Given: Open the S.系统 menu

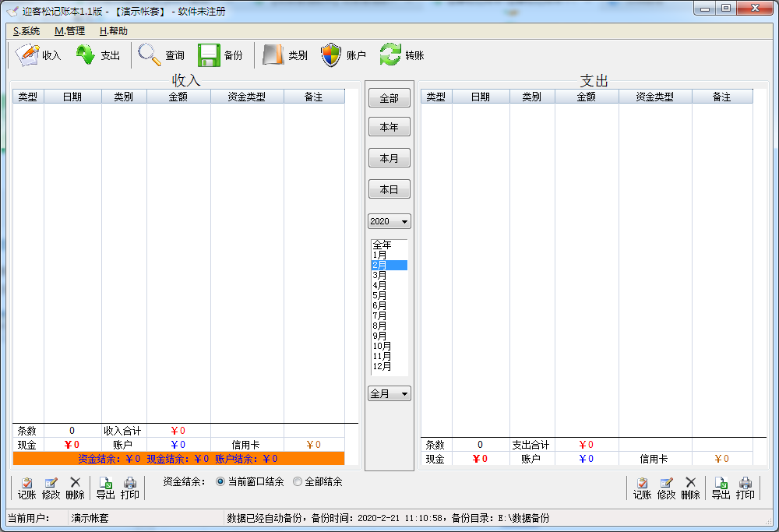Looking at the screenshot, I should tap(26, 31).
